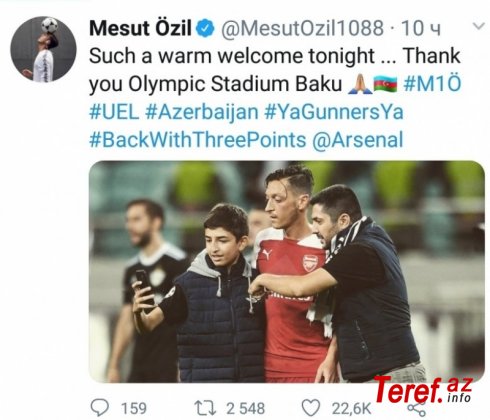Open the reply comment bubble icon
The width and height of the screenshot is (490, 420).
pyautogui.click(x=100, y=408)
